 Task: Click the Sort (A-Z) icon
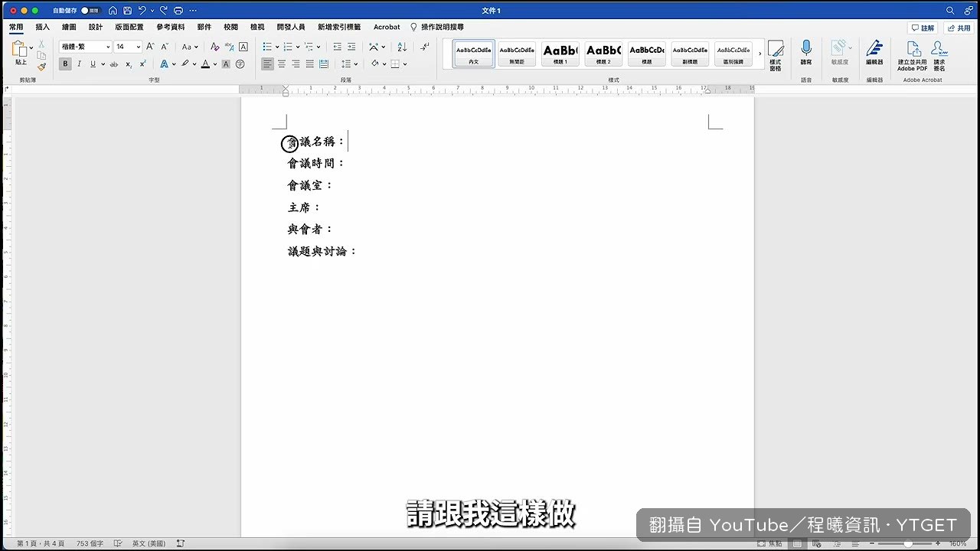402,47
